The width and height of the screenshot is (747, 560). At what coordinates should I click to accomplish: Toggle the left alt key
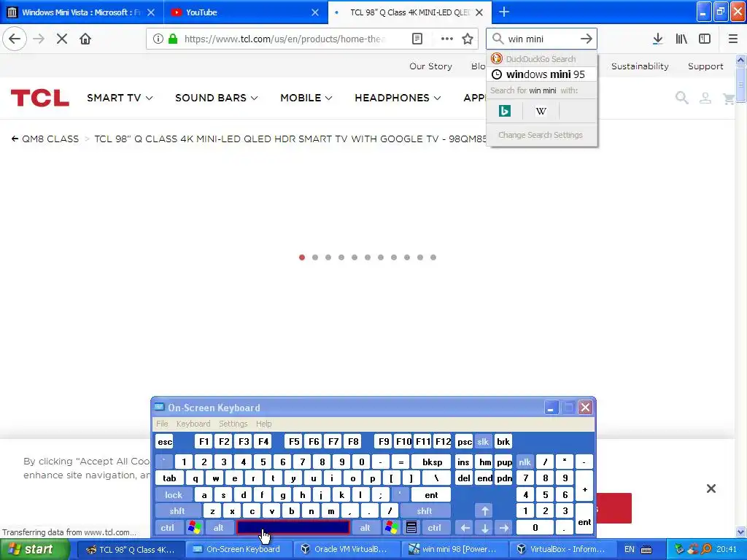(x=219, y=528)
